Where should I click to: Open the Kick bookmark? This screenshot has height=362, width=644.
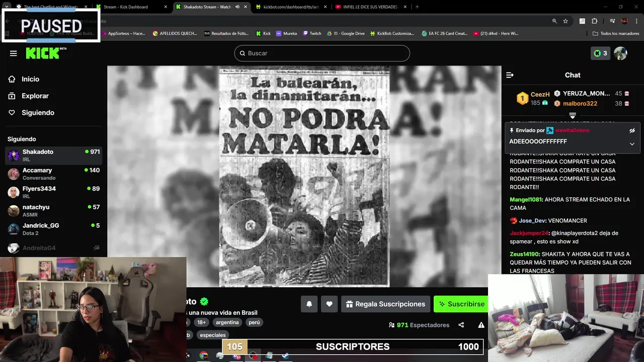pos(263,34)
